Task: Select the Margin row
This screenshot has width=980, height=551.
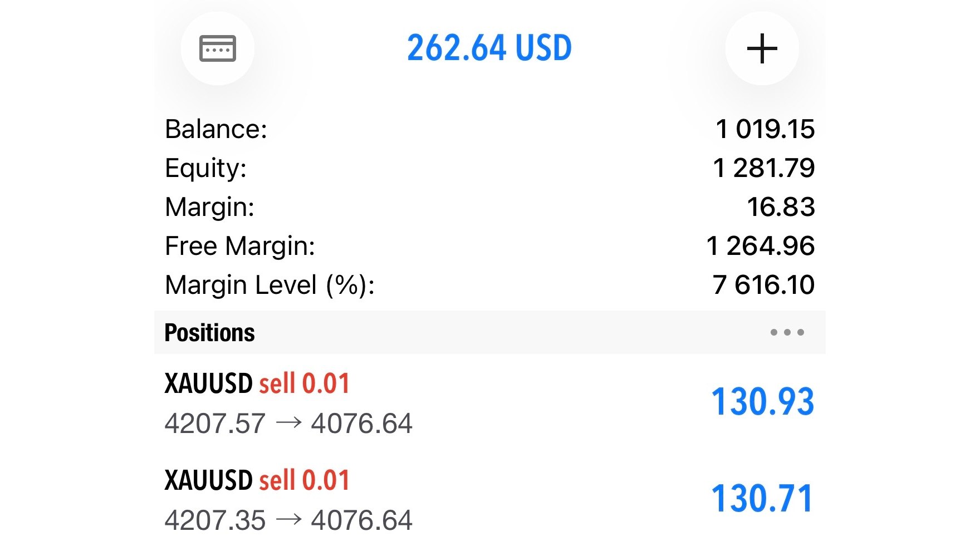Action: [x=490, y=207]
